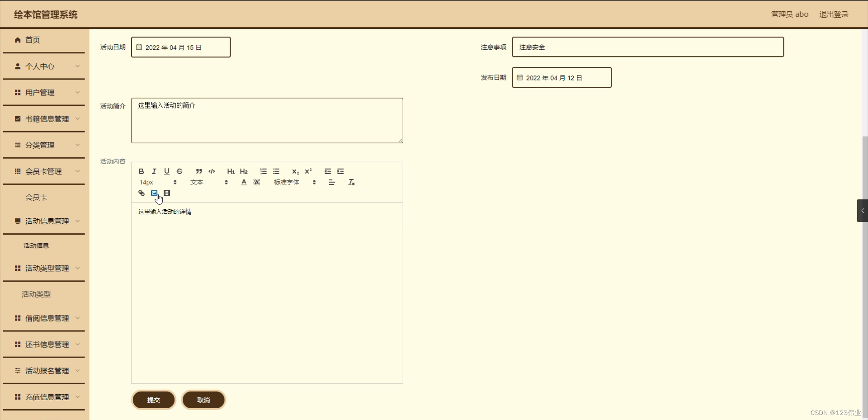Apply superscript formatting

308,171
